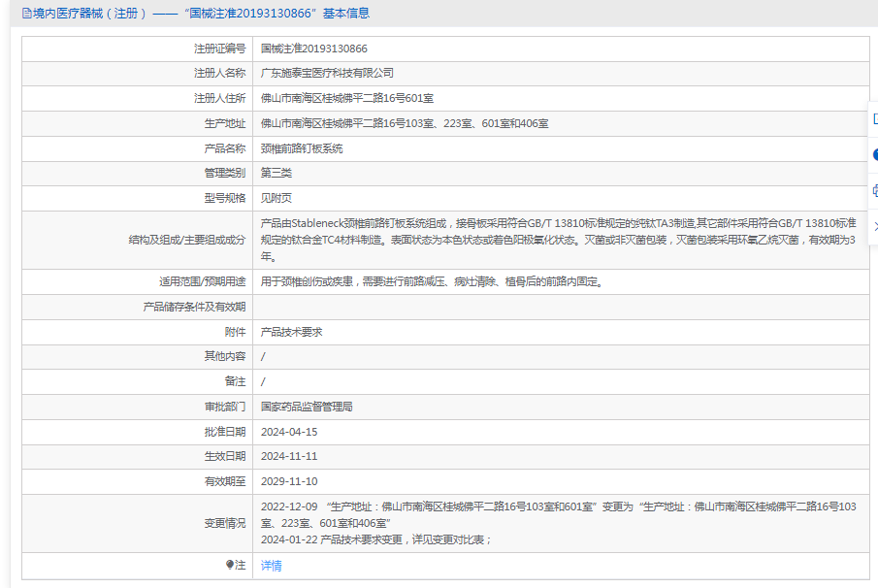Click the lightbulb icon beside the 注 label
The height and width of the screenshot is (588, 878).
click(x=230, y=565)
